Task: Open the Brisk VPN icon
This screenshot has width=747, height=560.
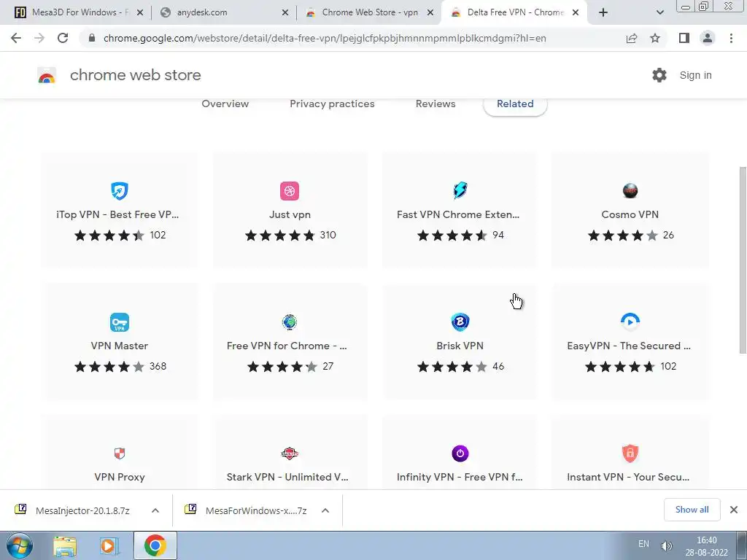Action: (460, 322)
